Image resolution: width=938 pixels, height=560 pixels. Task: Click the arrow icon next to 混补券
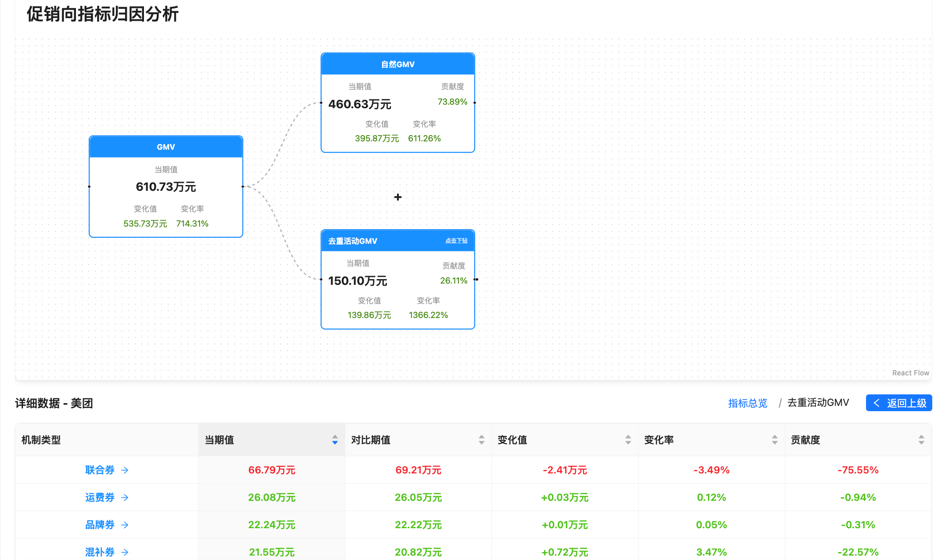pyautogui.click(x=125, y=552)
